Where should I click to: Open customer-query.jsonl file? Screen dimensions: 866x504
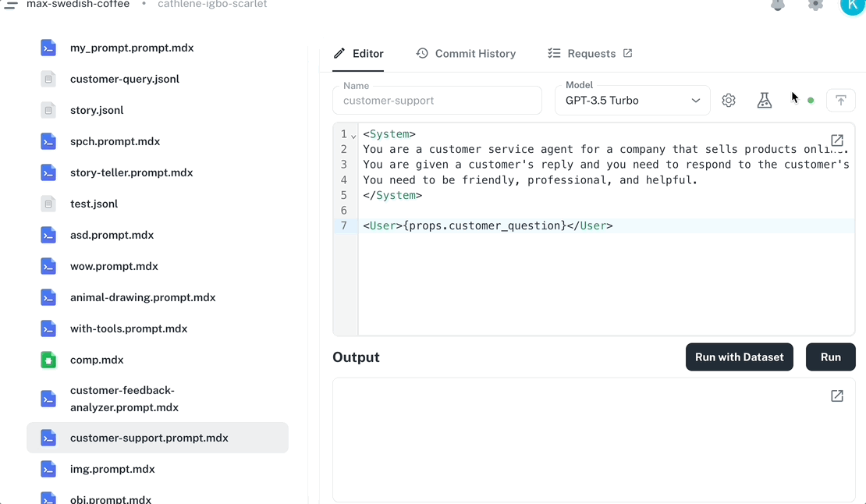[125, 79]
